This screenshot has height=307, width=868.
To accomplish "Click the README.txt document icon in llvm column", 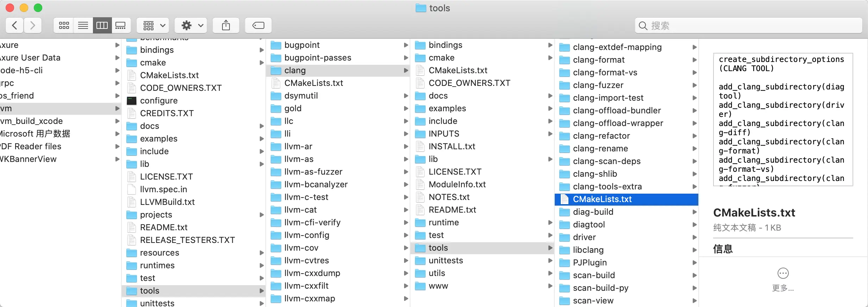I will pos(132,227).
